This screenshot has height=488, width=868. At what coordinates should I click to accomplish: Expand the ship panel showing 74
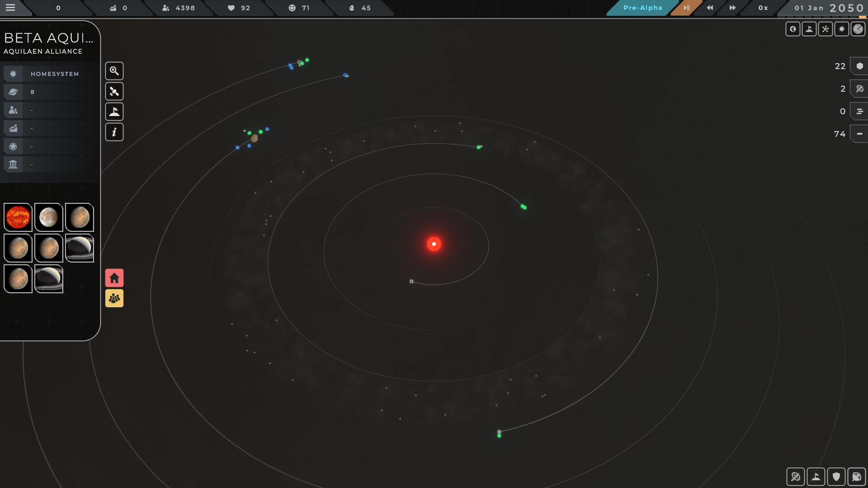(859, 134)
